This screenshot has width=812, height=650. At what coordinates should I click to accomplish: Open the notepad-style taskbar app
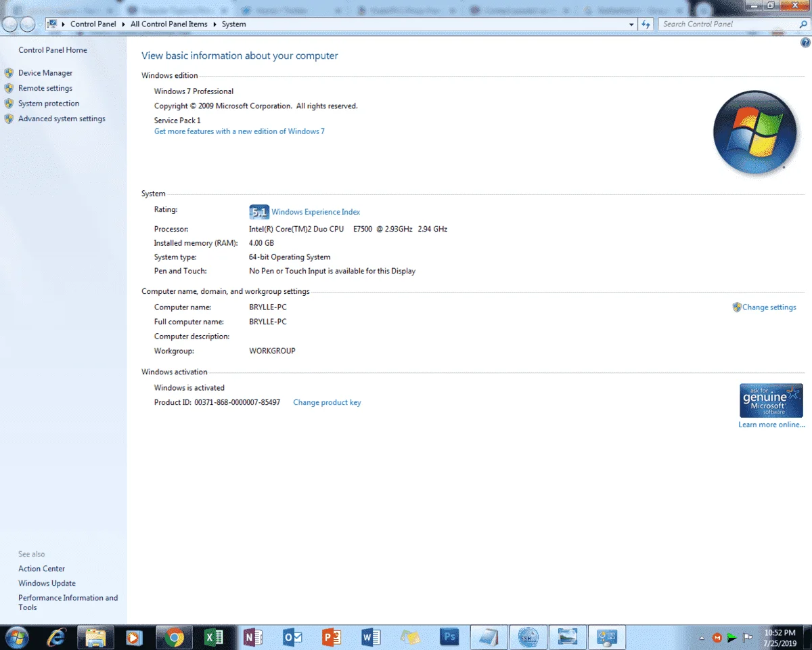[489, 637]
